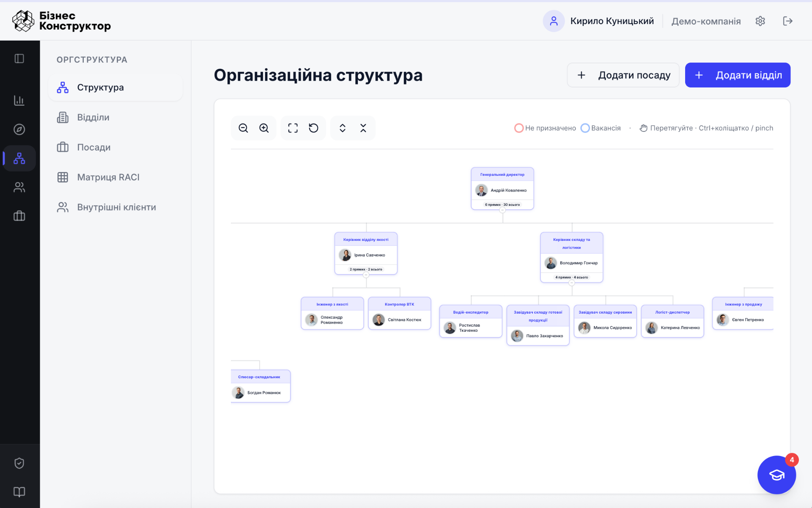Click drag hand hint icon
The width and height of the screenshot is (812, 508).
tap(643, 128)
